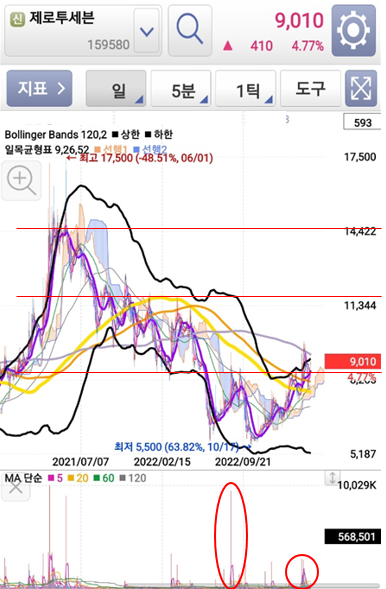Tap the 선행1 legend swatch
Viewport: 386px width, 589px height.
(x=98, y=149)
